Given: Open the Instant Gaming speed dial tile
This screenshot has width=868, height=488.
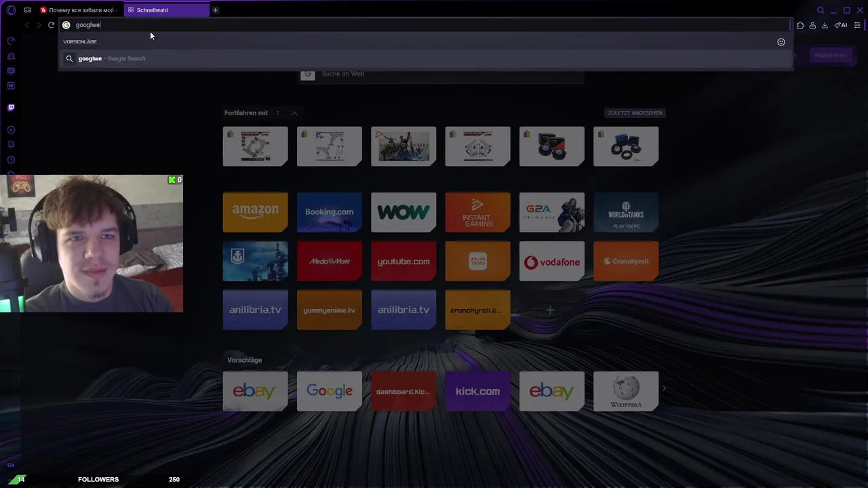Looking at the screenshot, I should pyautogui.click(x=477, y=212).
